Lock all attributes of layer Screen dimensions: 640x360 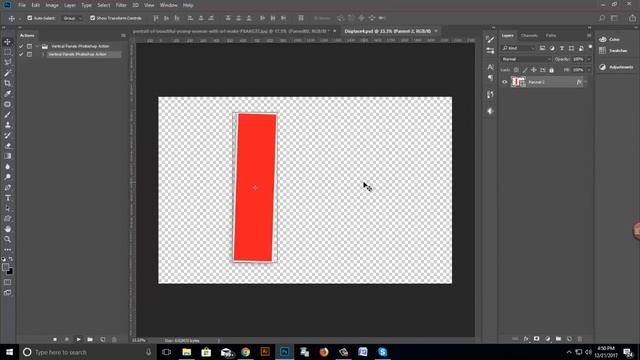click(x=551, y=70)
